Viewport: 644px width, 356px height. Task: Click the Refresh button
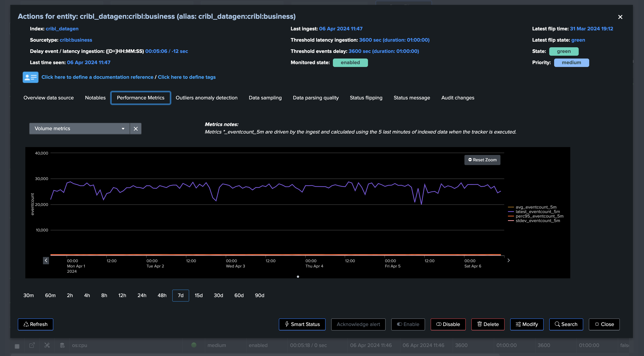click(x=35, y=324)
